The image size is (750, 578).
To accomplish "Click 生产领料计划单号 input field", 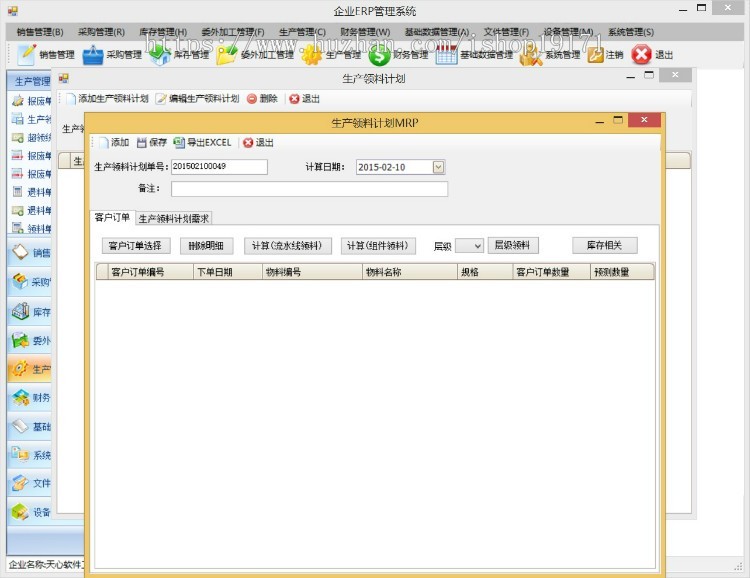I will click(x=219, y=167).
